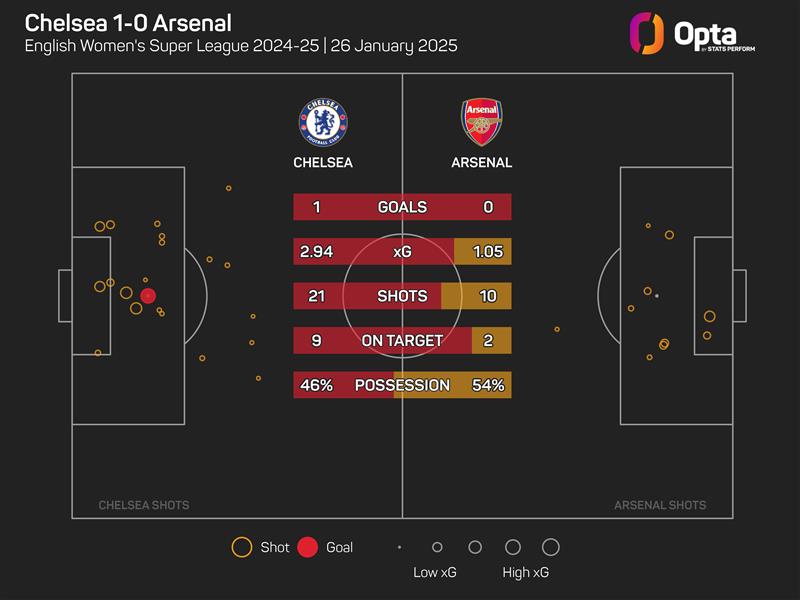Click the "Low xG" legend label
This screenshot has height=600, width=800.
(x=436, y=573)
